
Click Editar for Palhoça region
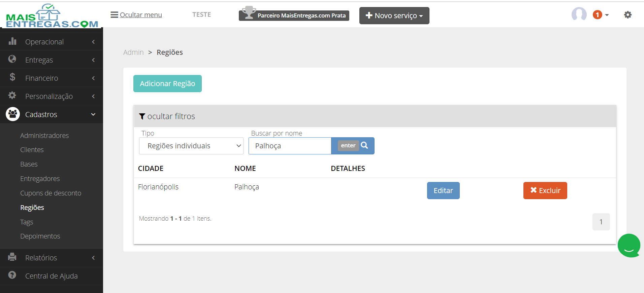[443, 190]
